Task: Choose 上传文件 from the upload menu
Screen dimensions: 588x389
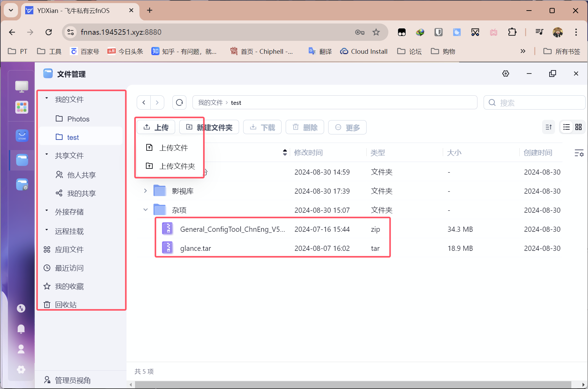Action: [169, 148]
